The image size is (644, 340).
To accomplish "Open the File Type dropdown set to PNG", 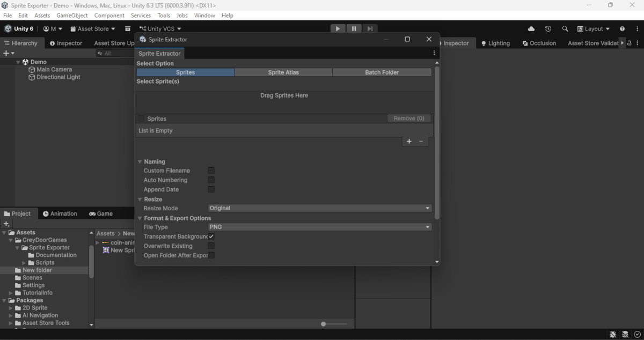I will (319, 227).
